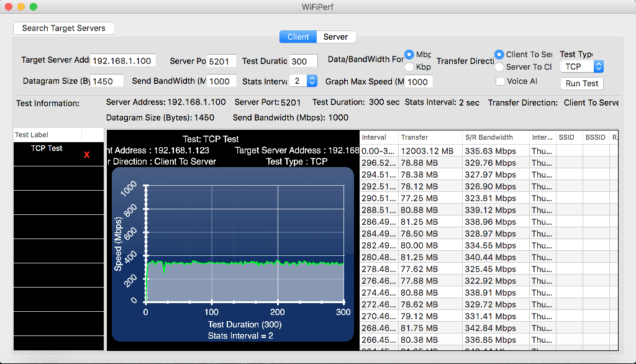This screenshot has height=364, width=636.
Task: Click the Target Server Address field
Action: (122, 61)
